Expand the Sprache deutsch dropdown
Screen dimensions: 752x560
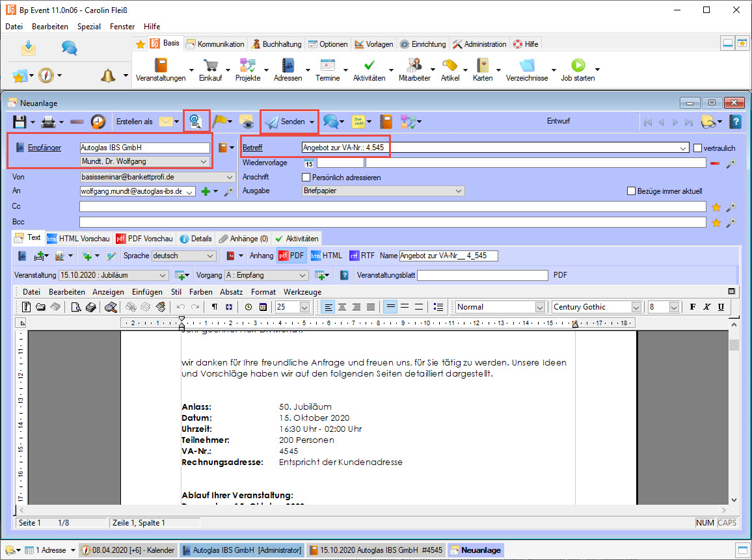point(209,256)
